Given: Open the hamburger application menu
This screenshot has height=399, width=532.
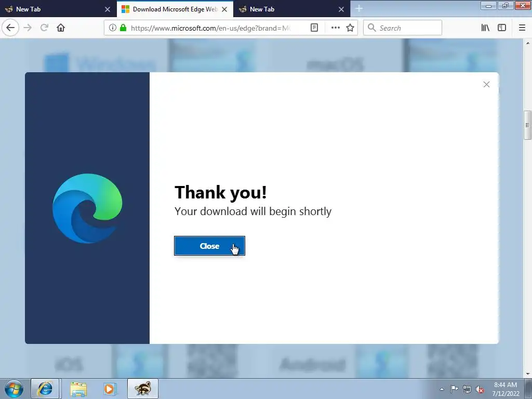Looking at the screenshot, I should [522, 28].
